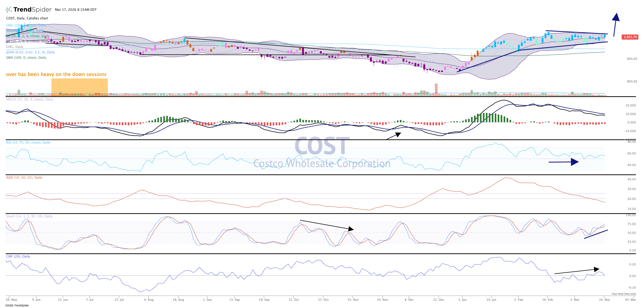The image size is (644, 308).
Task: Select the pSAR (0.02, 0.02, 0.2, 0) label
Action: 30,52
